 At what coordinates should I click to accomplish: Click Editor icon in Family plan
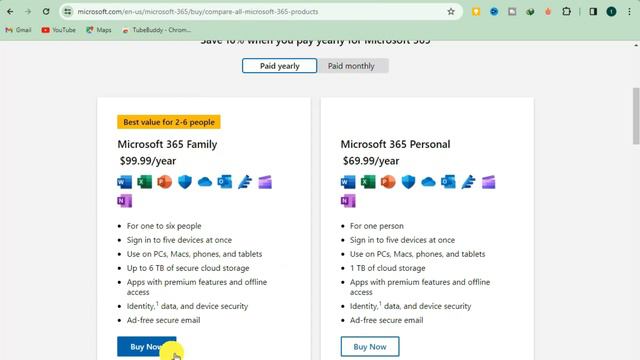point(245,182)
